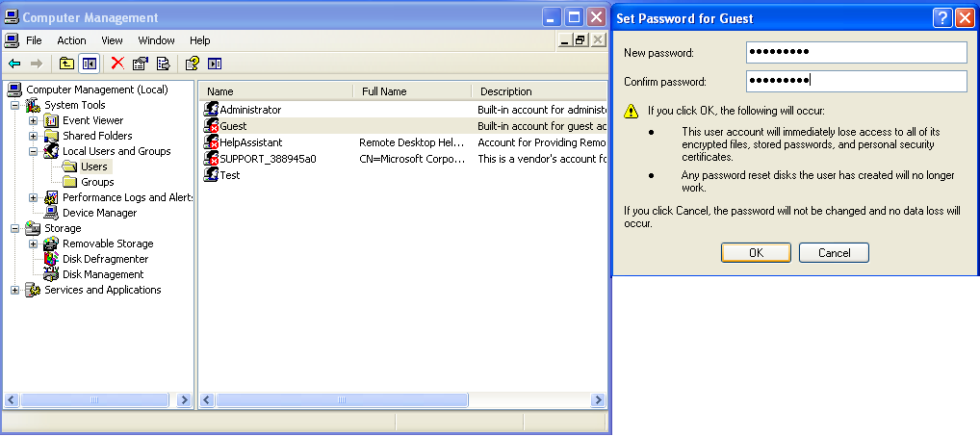Click the Administrator user account icon
The image size is (980, 436).
(211, 110)
